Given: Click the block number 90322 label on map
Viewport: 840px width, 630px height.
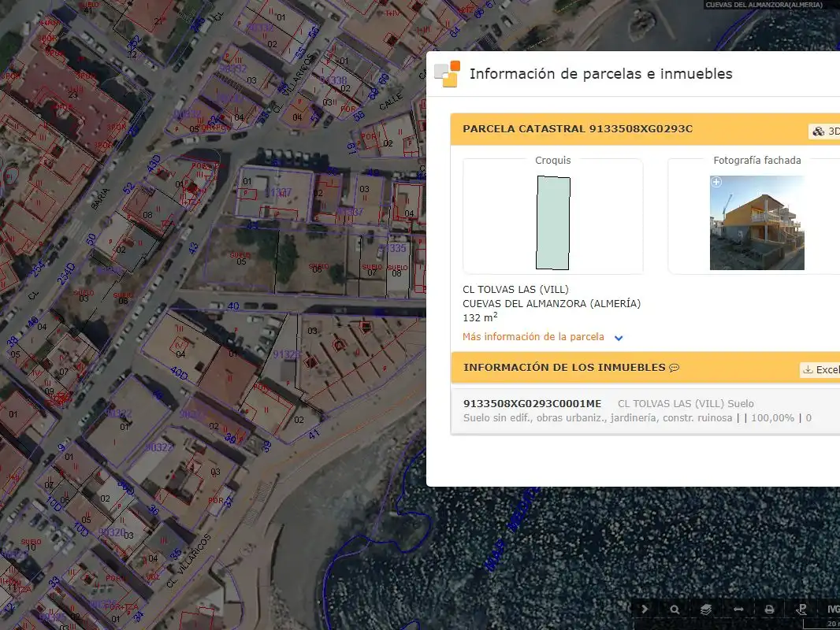Looking at the screenshot, I should pyautogui.click(x=158, y=447).
